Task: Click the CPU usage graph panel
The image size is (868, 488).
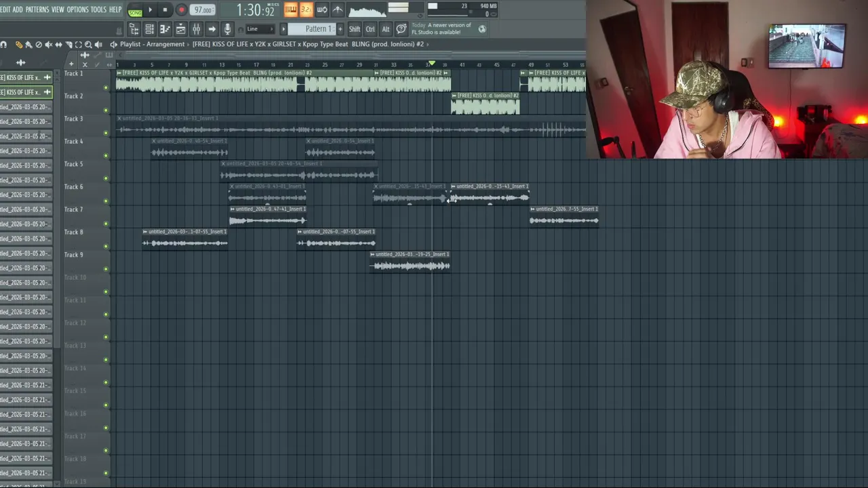Action: (x=463, y=9)
